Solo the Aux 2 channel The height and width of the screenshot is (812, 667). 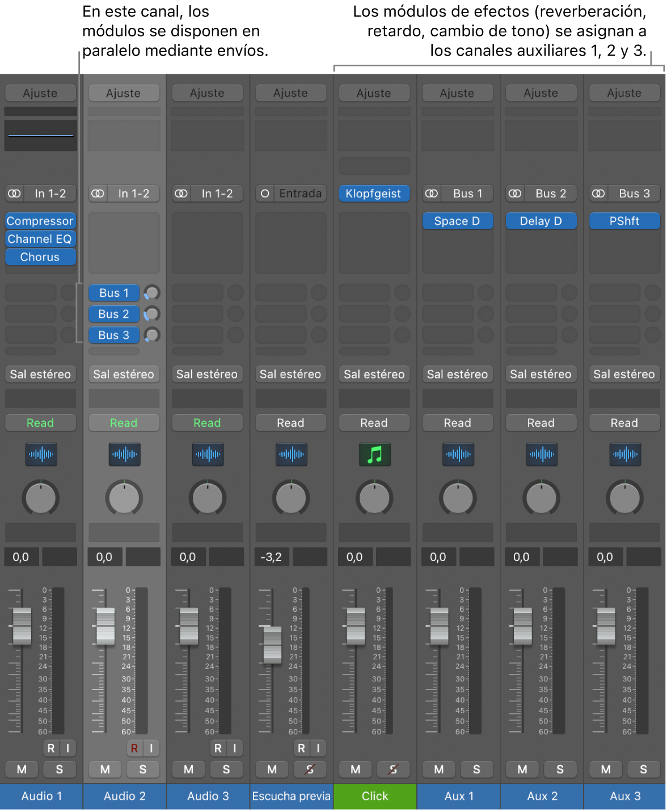[x=560, y=769]
